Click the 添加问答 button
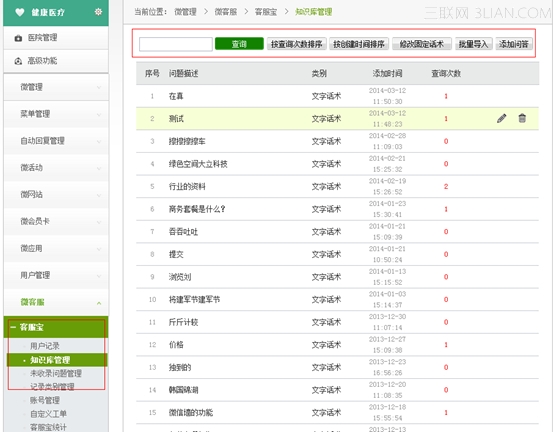 [514, 44]
